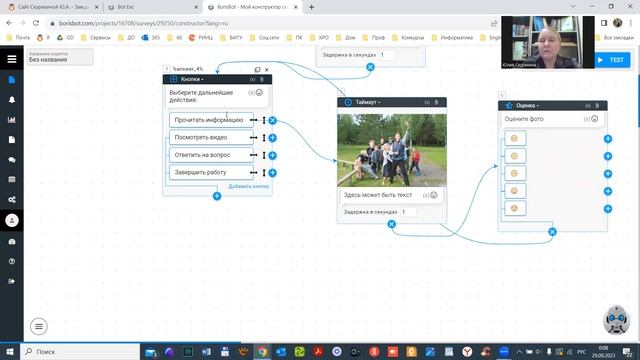Switch to the 'Сайт Скурихиной Ю.А.' tab
Viewport: 640px width, 360px height.
[54, 7]
